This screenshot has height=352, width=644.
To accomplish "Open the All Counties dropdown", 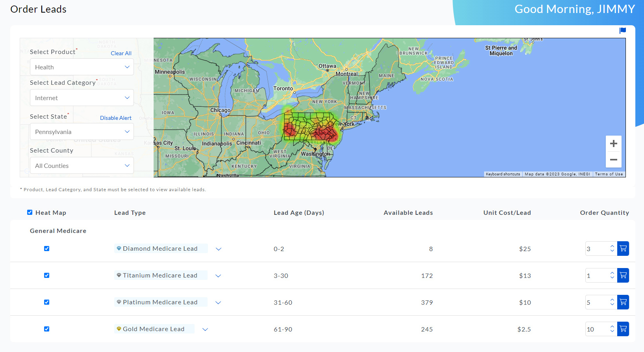I will click(82, 166).
